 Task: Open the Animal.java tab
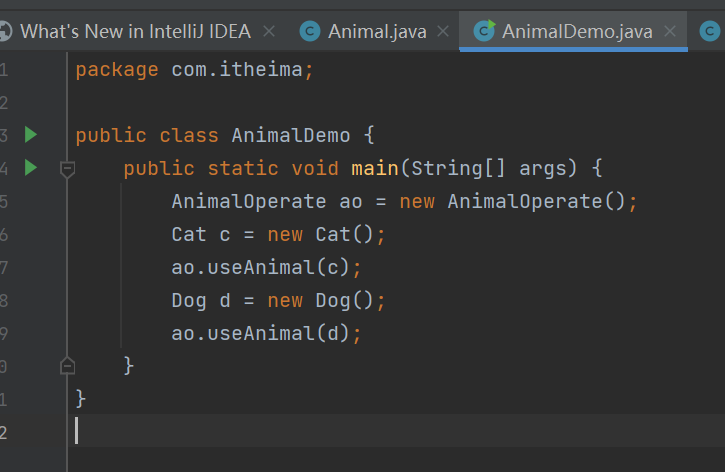[x=377, y=32]
